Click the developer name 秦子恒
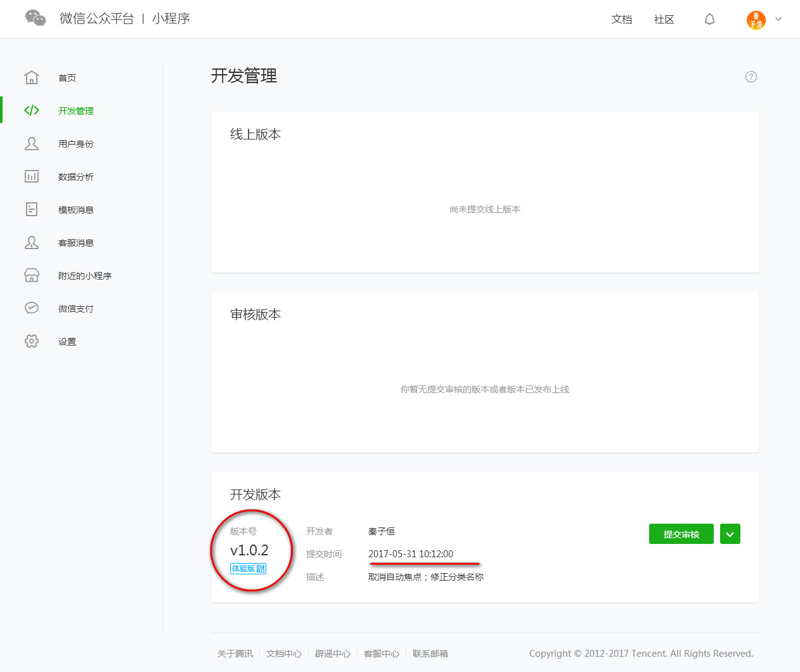Viewport: 800px width, 672px height. click(382, 531)
